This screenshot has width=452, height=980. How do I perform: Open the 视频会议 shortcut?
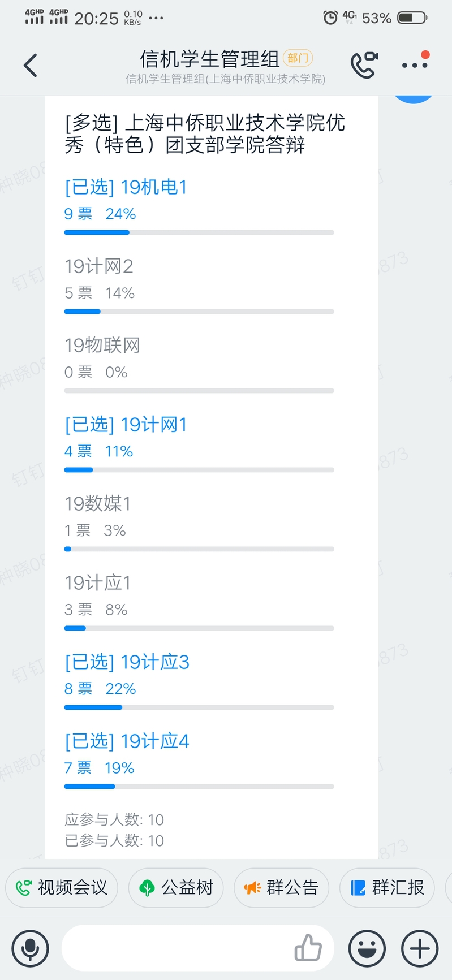62,888
